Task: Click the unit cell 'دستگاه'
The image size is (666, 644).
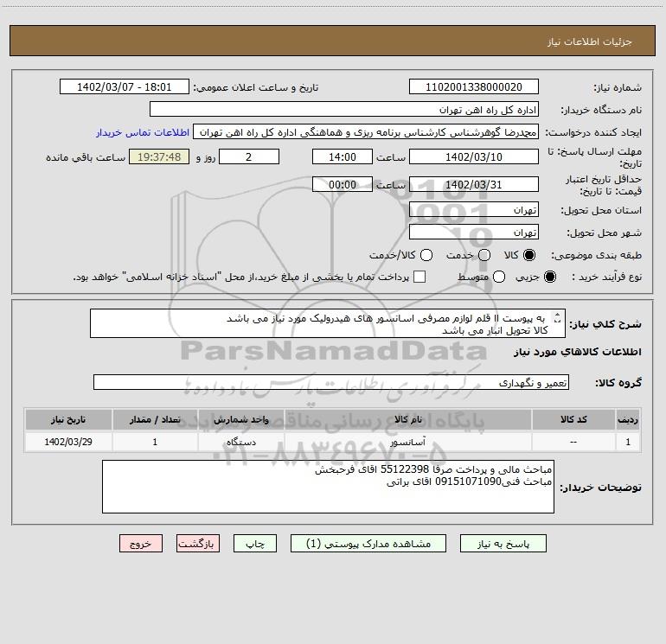Action: tap(240, 442)
